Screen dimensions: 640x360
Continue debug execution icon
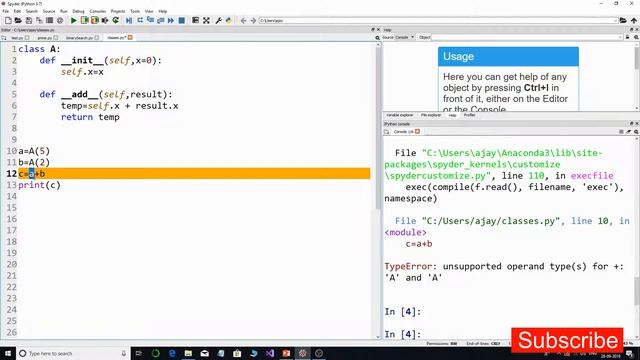(x=171, y=20)
